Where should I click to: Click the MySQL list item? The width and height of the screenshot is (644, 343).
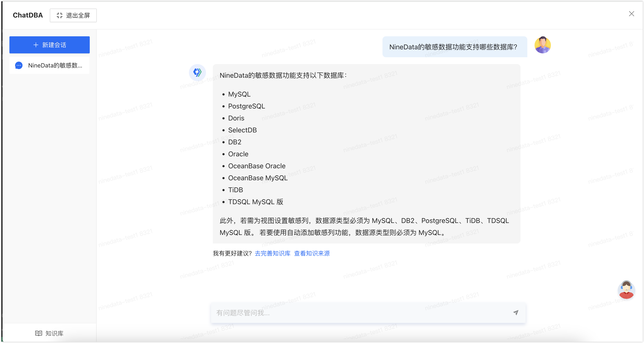click(239, 94)
